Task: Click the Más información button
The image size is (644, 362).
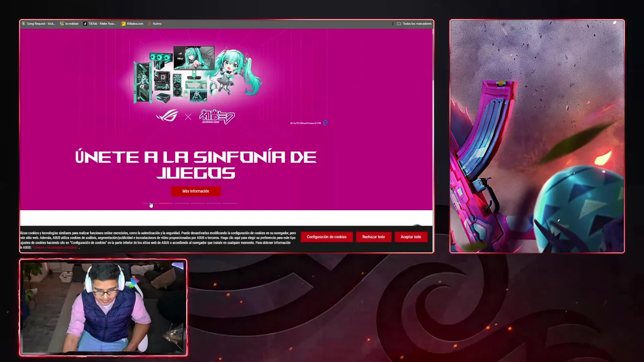Action: 196,191
